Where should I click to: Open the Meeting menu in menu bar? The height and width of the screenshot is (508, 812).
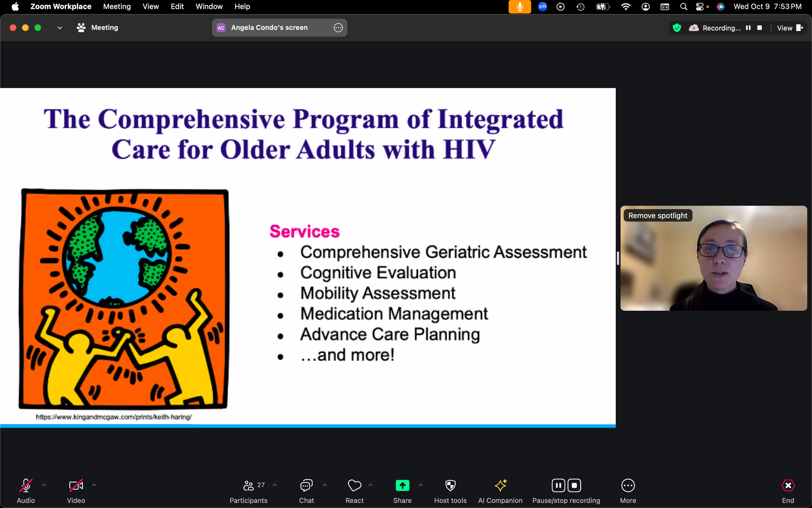117,6
